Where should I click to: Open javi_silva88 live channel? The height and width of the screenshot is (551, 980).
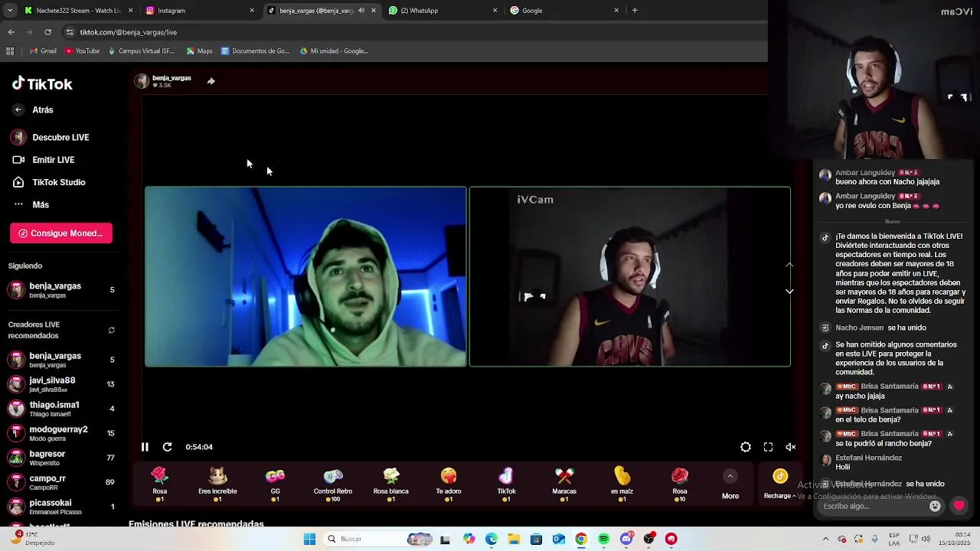point(61,384)
